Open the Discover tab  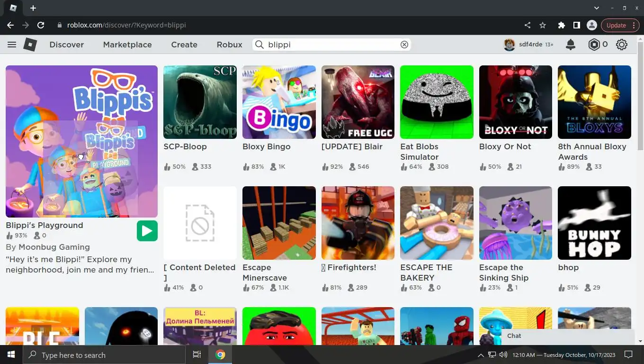[x=67, y=45]
